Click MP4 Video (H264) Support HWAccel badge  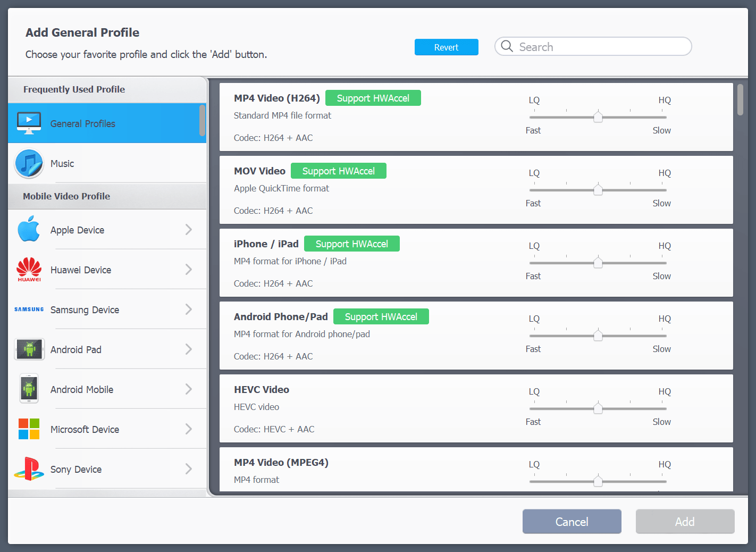[x=373, y=98]
